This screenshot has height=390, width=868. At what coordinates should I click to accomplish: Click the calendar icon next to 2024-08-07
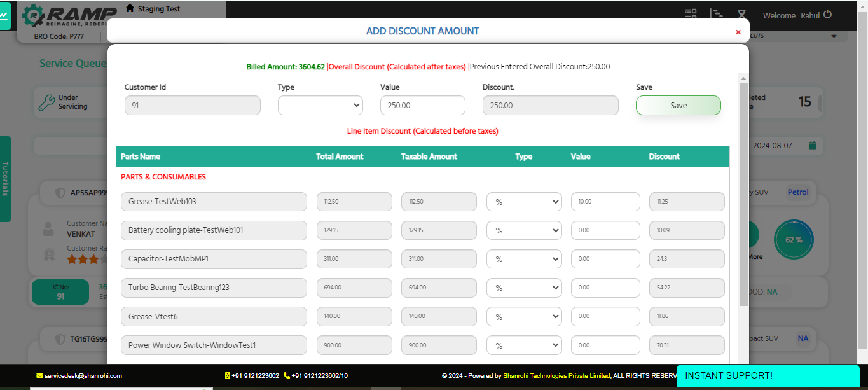pos(812,146)
